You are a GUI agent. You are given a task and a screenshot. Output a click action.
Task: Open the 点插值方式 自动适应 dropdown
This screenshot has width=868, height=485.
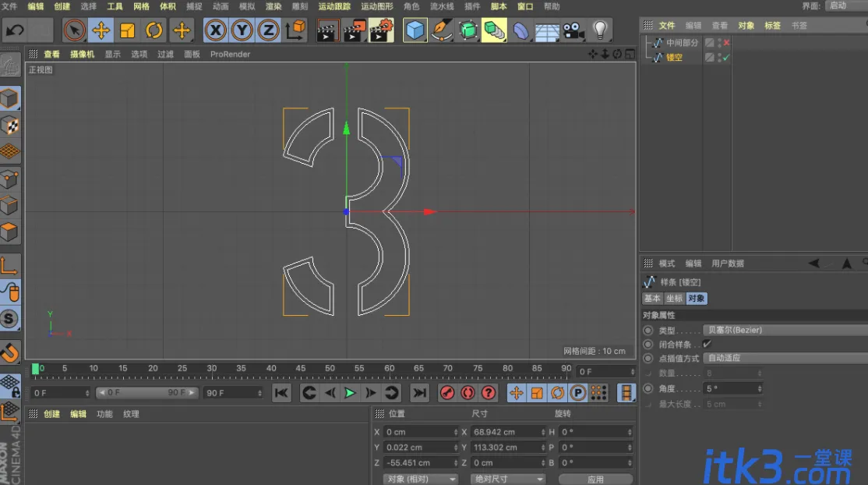785,358
